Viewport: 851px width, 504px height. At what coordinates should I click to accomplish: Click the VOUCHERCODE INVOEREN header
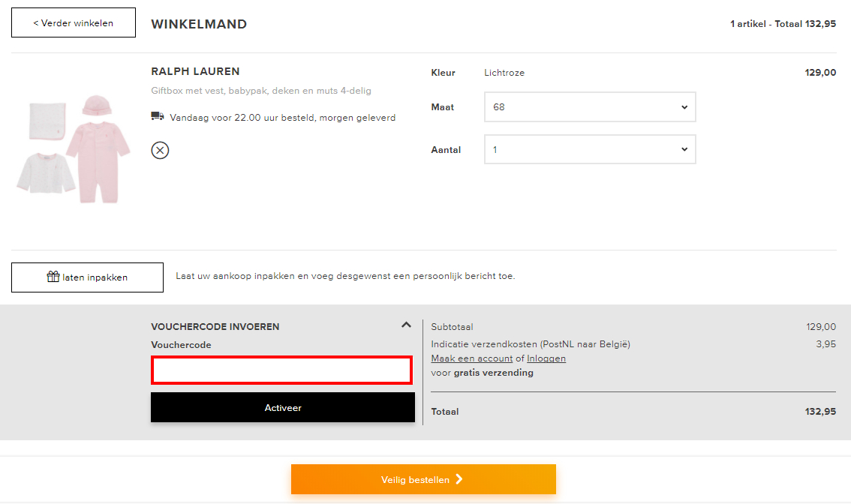(x=215, y=327)
